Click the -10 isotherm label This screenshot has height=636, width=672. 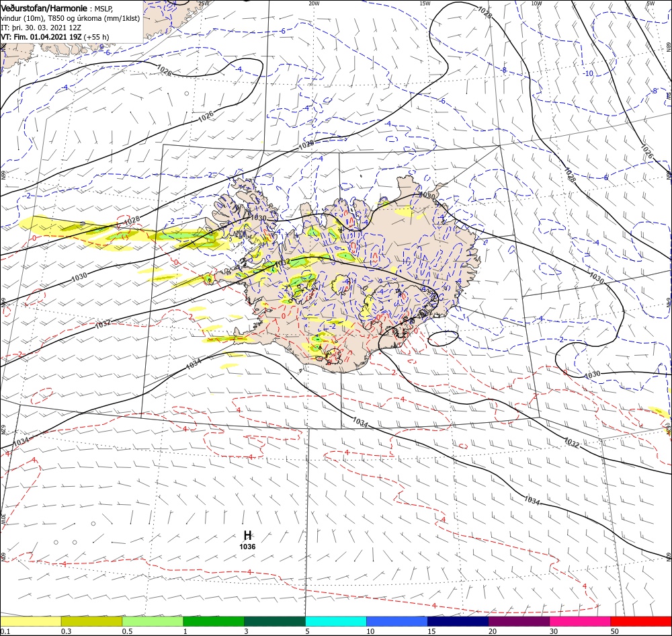[x=589, y=73]
